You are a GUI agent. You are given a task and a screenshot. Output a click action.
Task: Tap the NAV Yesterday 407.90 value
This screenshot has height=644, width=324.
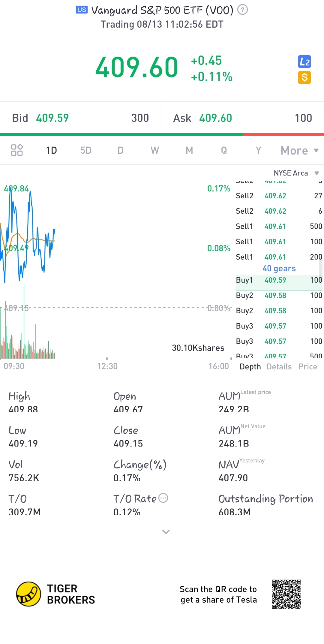(x=233, y=477)
